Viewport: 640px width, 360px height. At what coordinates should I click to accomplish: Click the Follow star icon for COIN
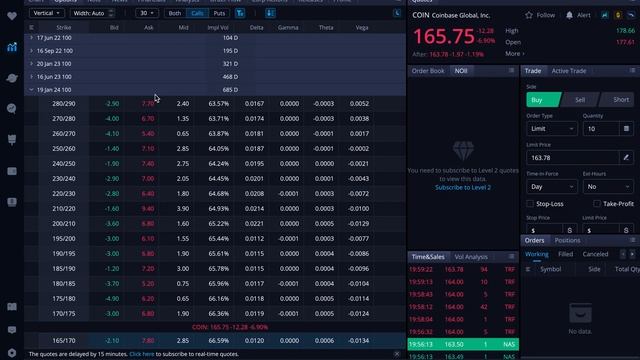(529, 15)
